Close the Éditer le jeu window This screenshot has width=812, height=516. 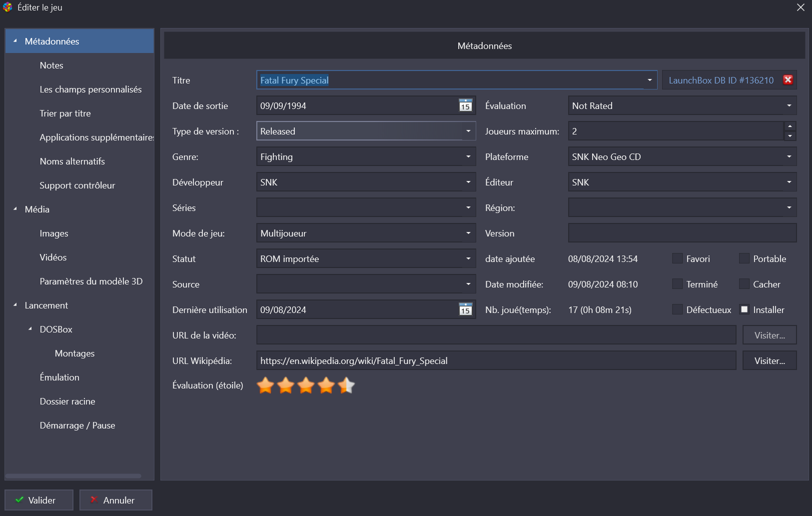pyautogui.click(x=801, y=7)
